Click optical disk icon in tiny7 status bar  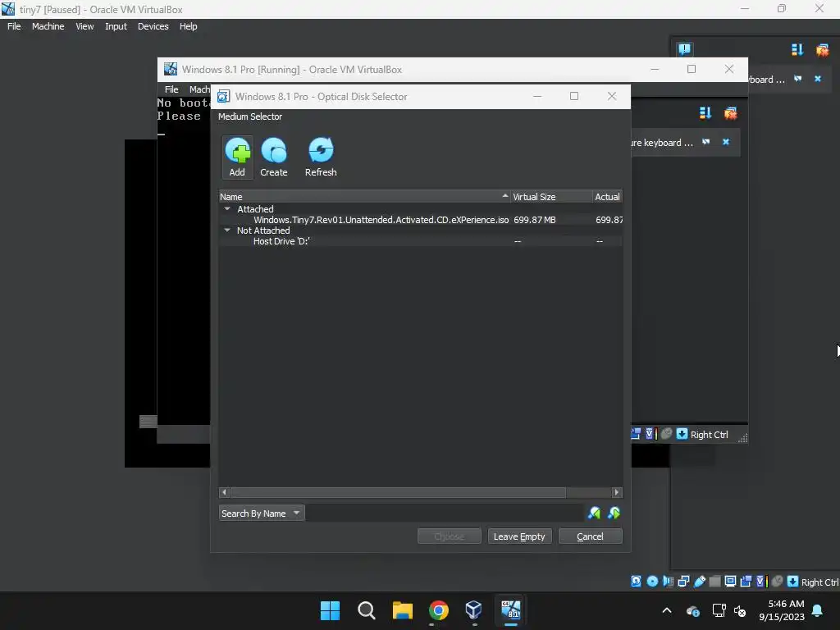coord(652,582)
